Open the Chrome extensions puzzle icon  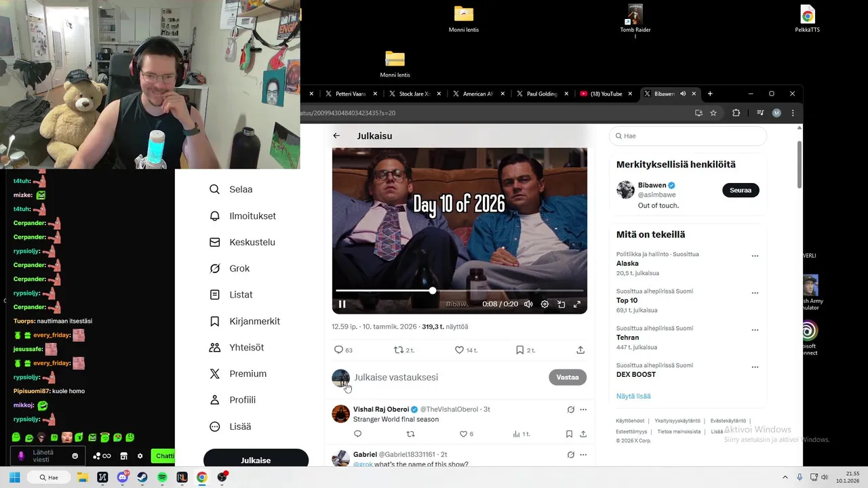[736, 113]
